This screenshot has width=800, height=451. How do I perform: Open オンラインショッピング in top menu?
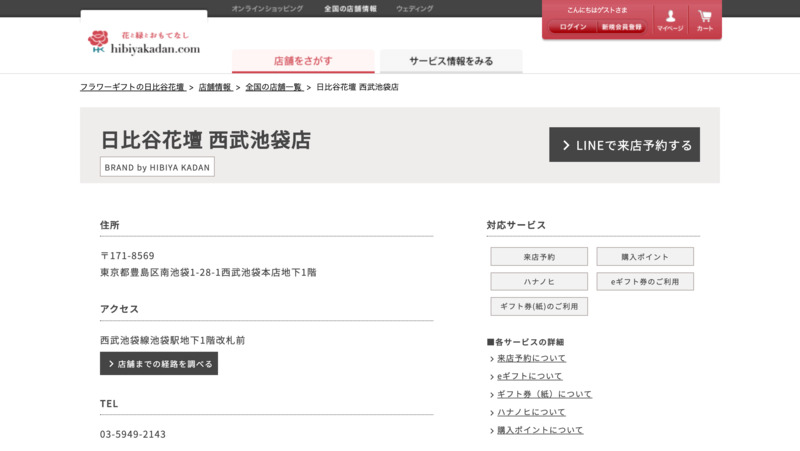267,9
